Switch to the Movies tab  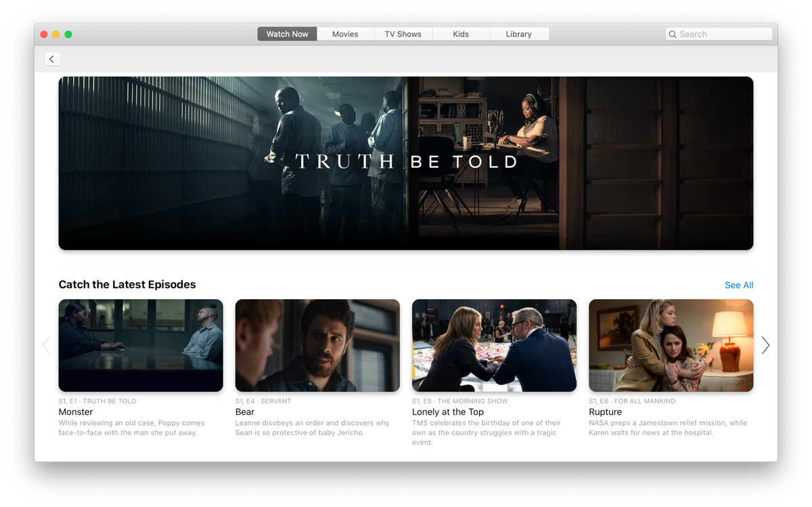tap(345, 34)
